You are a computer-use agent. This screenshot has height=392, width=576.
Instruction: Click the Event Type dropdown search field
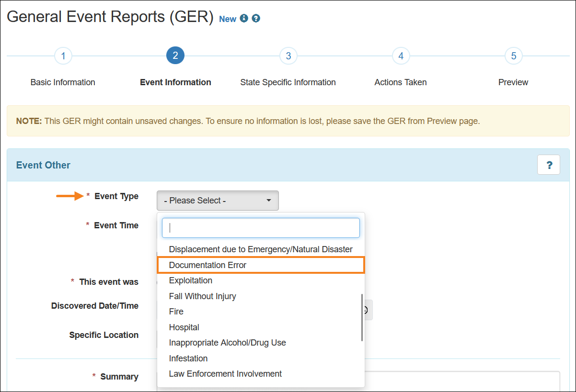pos(261,228)
